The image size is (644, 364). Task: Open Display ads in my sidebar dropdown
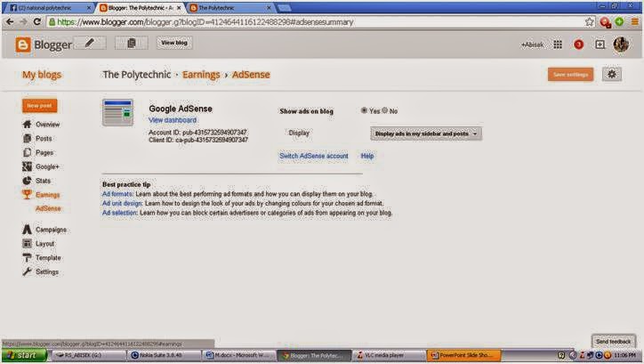[426, 133]
